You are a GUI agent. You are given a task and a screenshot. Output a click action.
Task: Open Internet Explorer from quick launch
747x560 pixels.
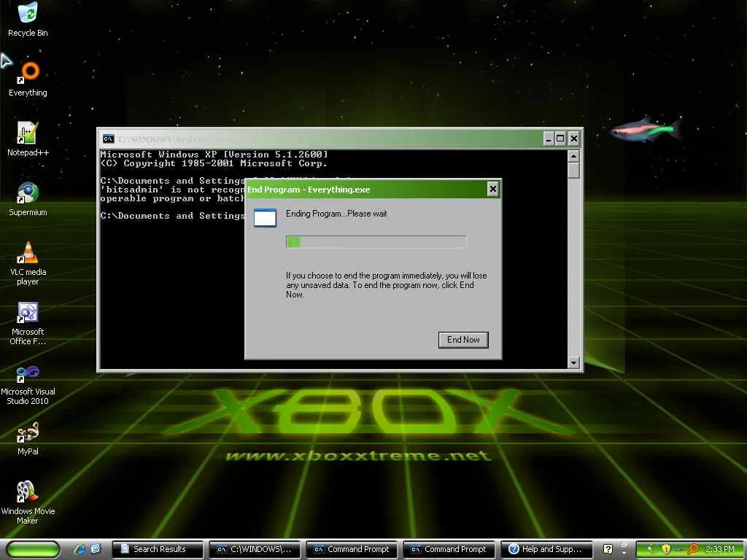point(80,549)
